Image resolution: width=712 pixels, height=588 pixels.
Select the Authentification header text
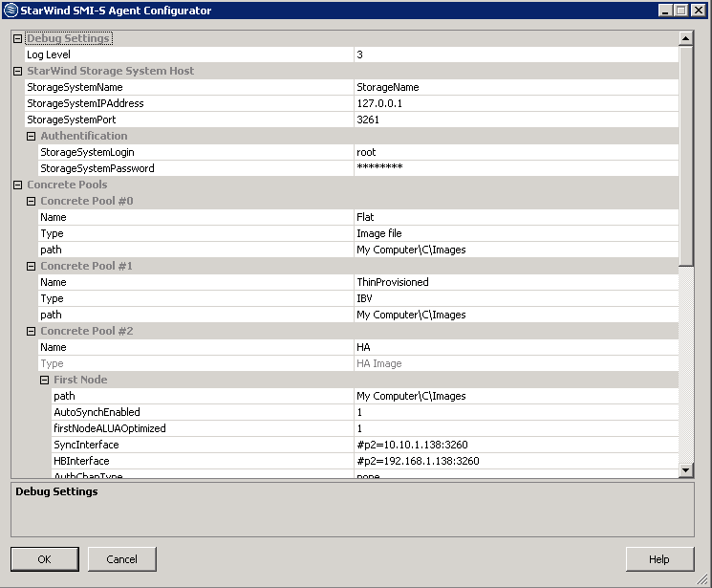[84, 137]
